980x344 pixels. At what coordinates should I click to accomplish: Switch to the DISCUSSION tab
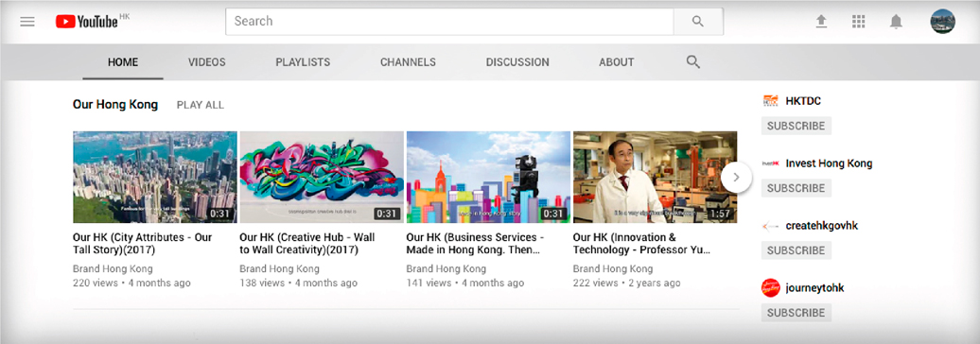[517, 62]
